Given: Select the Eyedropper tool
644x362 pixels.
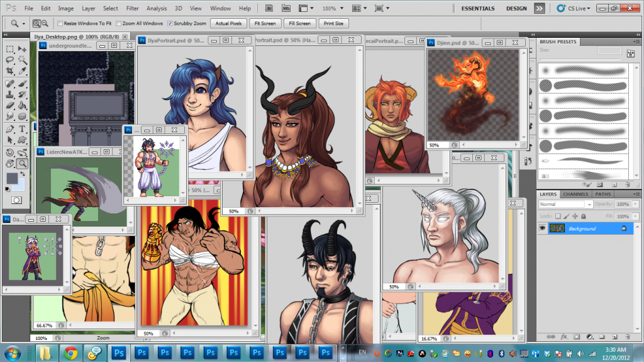Looking at the screenshot, I should (22, 71).
